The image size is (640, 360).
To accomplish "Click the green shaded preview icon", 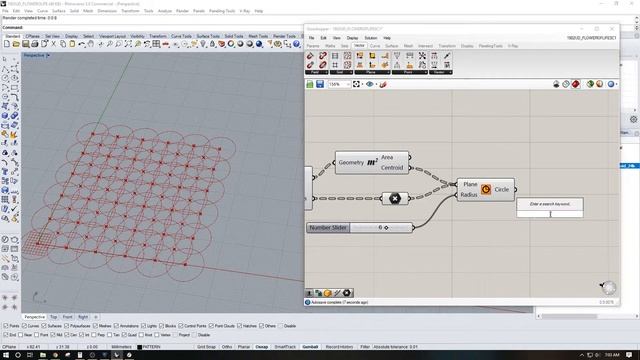I will point(590,84).
